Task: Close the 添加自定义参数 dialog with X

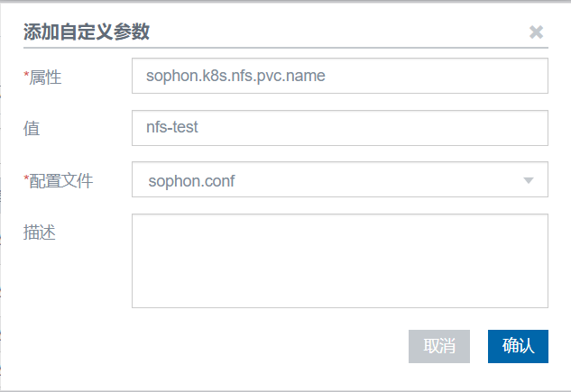Action: point(536,32)
